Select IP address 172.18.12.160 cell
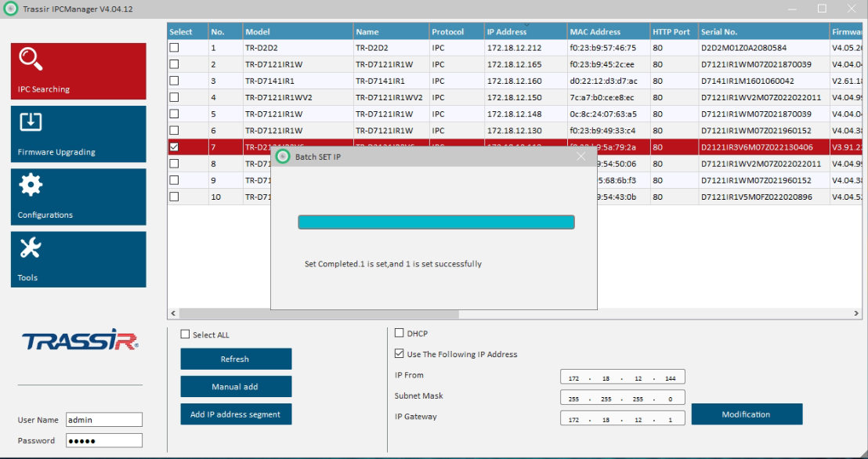Screen dimensions: 868x459 tap(526, 81)
